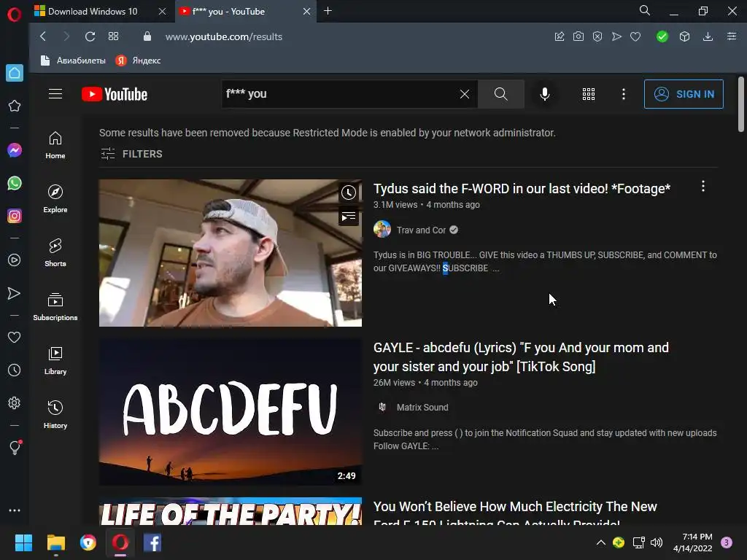
Task: Open Shorts in YouTube sidebar
Action: click(x=55, y=253)
